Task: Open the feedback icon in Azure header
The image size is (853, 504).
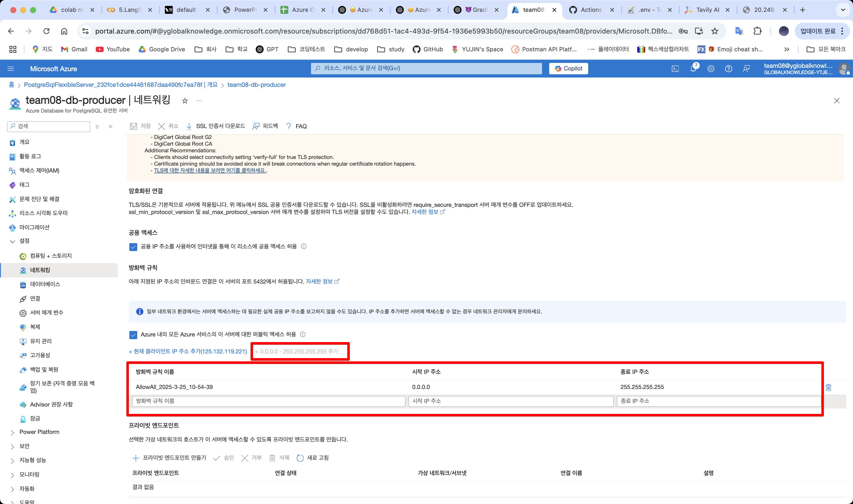Action: pos(746,69)
